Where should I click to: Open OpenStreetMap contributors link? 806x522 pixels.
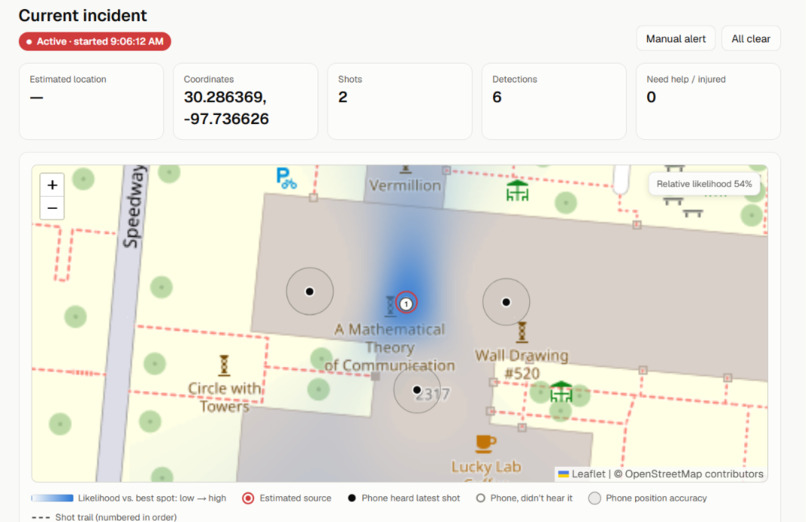pyautogui.click(x=694, y=474)
